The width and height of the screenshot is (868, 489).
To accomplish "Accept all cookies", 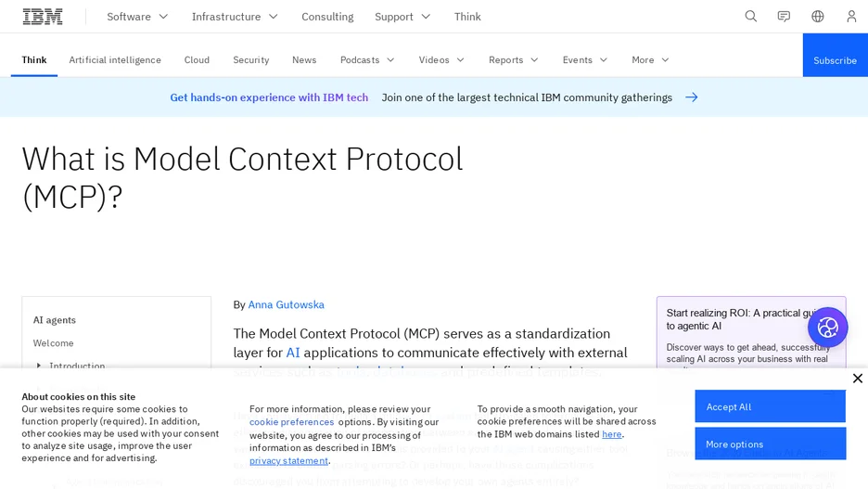I will pyautogui.click(x=770, y=406).
